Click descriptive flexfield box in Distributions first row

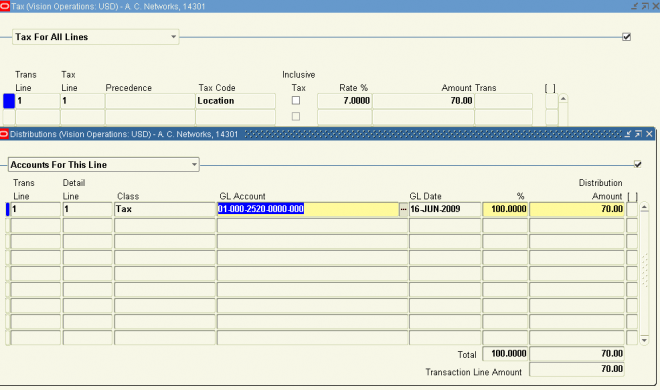[632, 209]
